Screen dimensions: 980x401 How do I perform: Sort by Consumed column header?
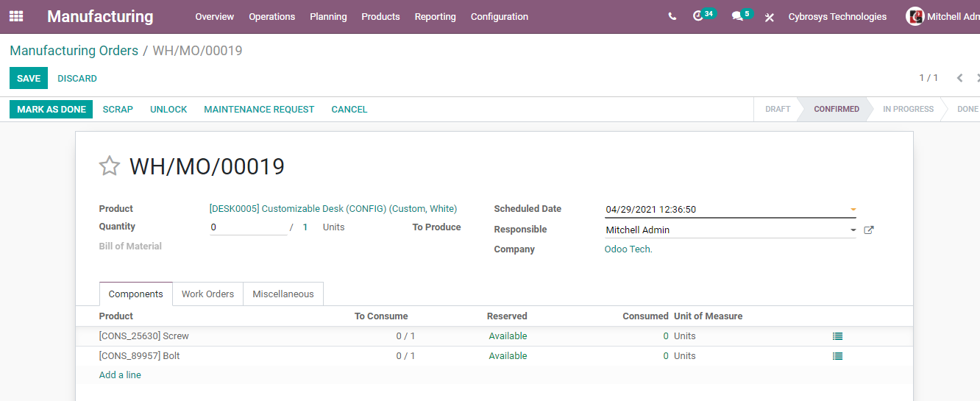tap(645, 316)
